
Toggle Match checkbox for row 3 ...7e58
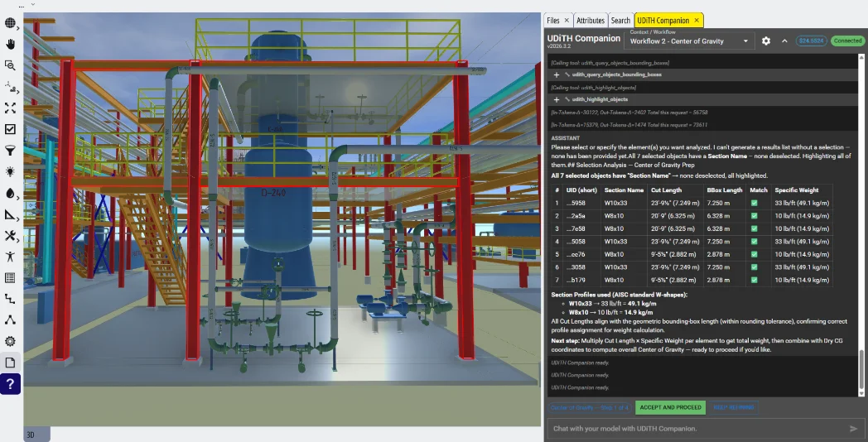(754, 228)
